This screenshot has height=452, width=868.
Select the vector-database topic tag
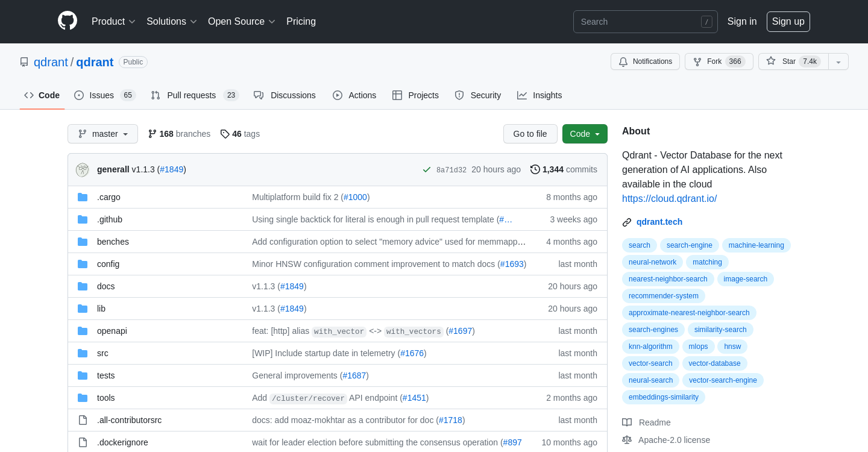(715, 363)
